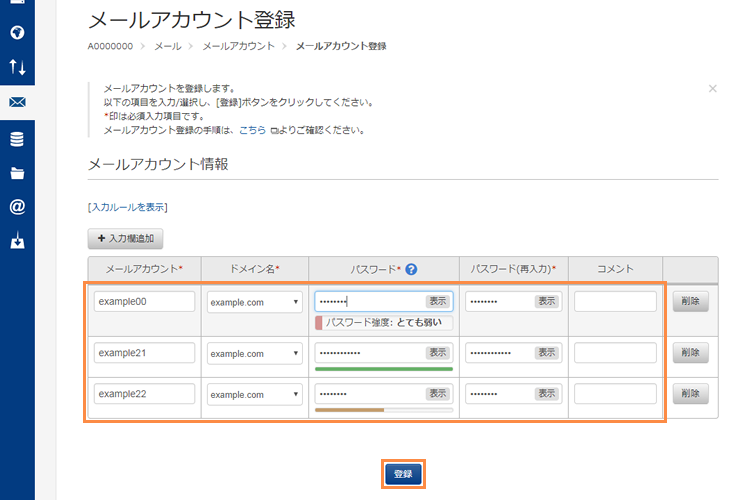Click the パスワード強度: とても弱い indicator
750x500 pixels.
(384, 322)
